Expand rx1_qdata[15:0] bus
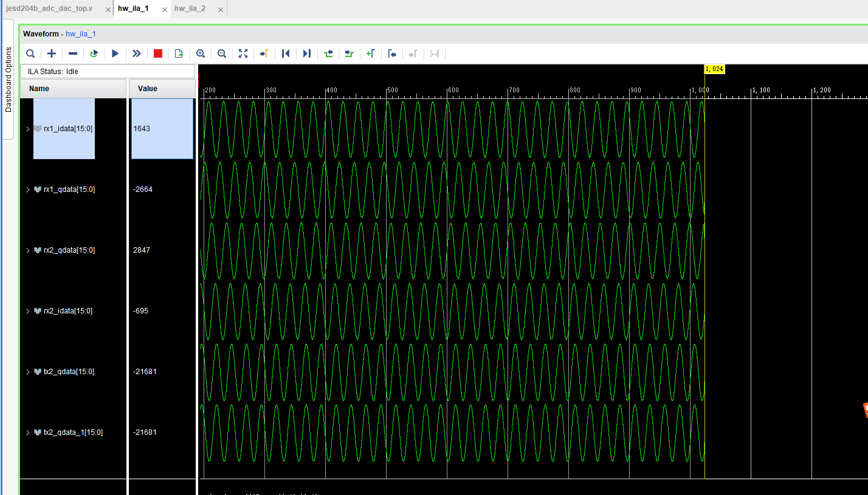This screenshot has height=495, width=868. pos(27,189)
